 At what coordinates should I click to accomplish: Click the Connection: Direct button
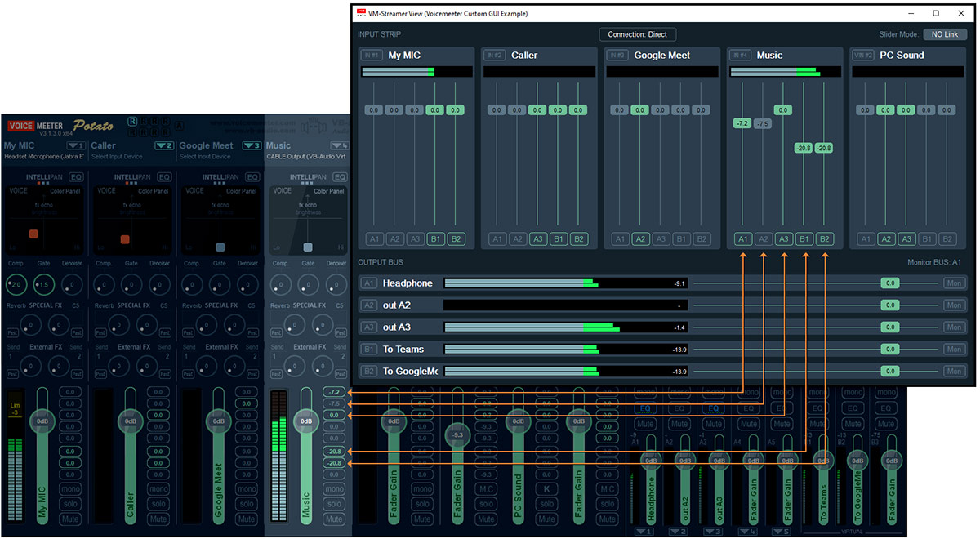(x=637, y=34)
